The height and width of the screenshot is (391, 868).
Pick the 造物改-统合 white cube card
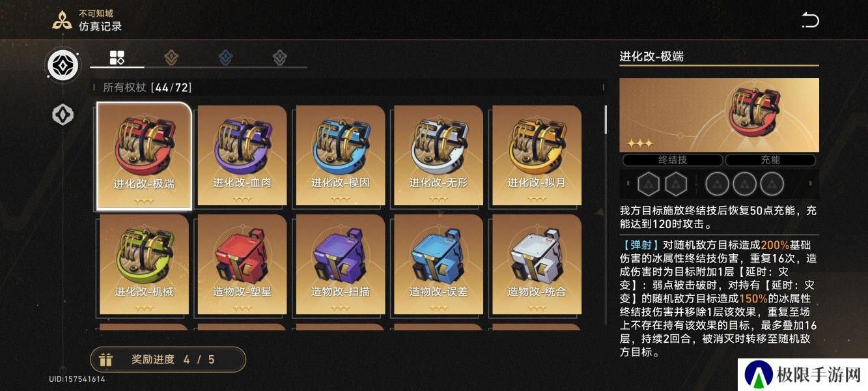coord(537,265)
